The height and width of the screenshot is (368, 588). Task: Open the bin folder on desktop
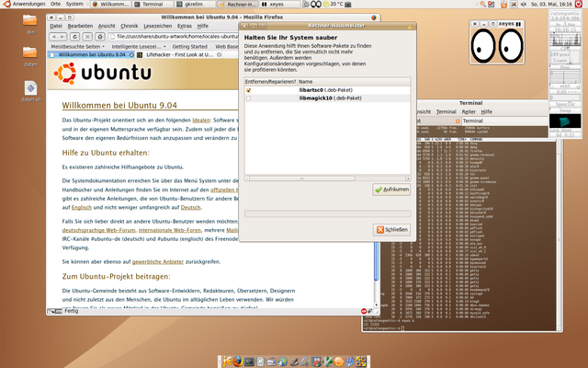coord(30,23)
